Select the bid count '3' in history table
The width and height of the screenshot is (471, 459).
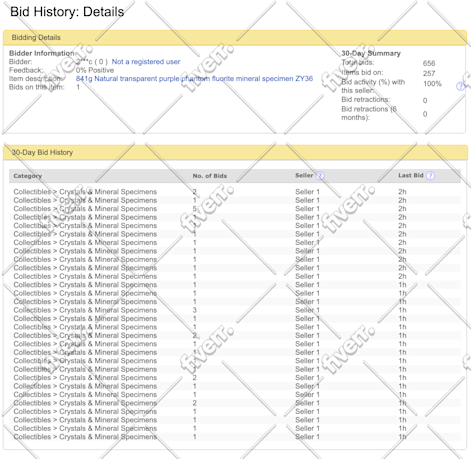tap(194, 310)
